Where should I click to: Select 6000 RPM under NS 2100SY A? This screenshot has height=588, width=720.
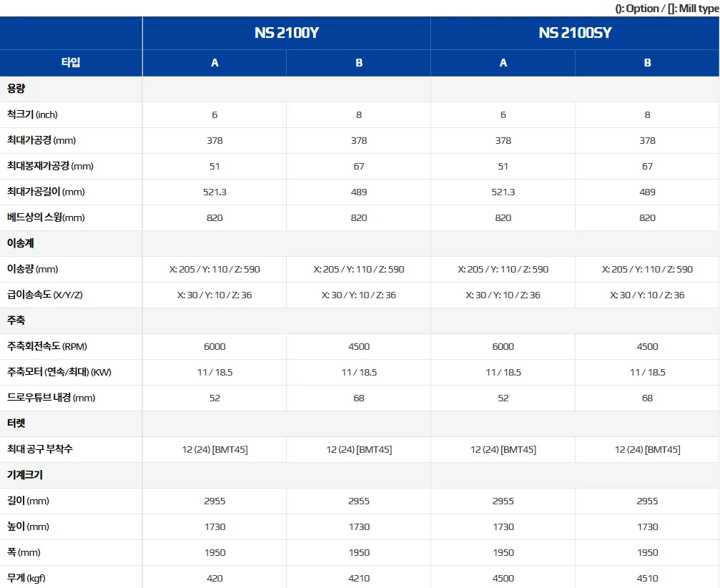pos(503,347)
